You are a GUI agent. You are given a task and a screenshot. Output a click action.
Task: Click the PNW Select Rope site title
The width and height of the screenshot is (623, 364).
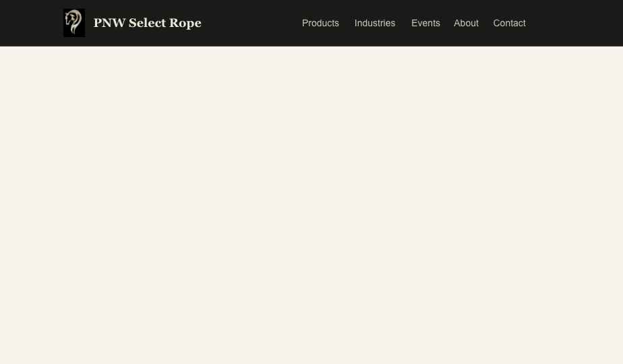click(x=147, y=23)
